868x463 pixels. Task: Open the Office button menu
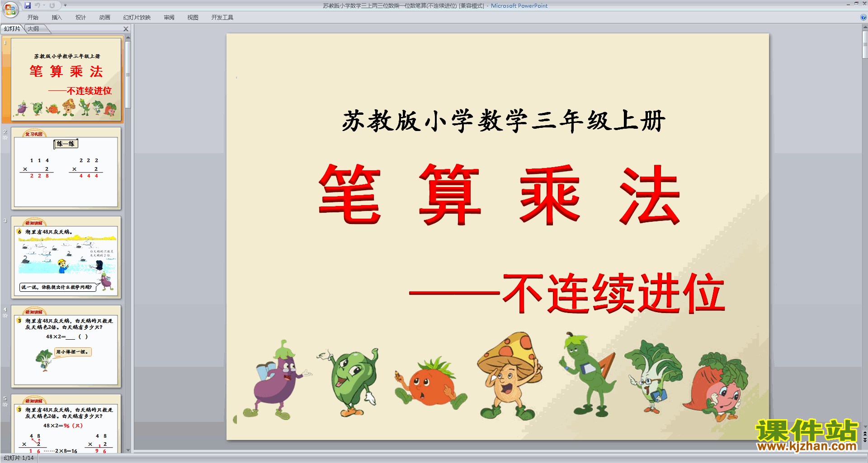tap(10, 9)
